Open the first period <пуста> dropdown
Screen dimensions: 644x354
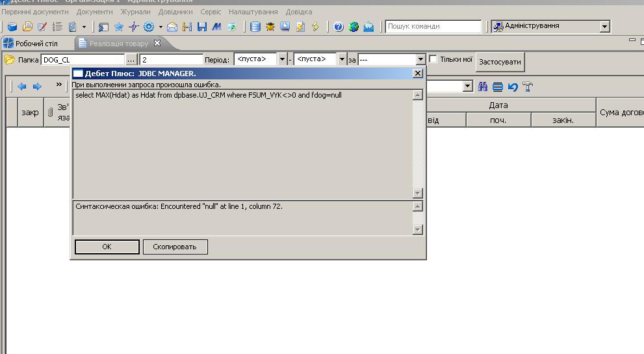pyautogui.click(x=282, y=59)
